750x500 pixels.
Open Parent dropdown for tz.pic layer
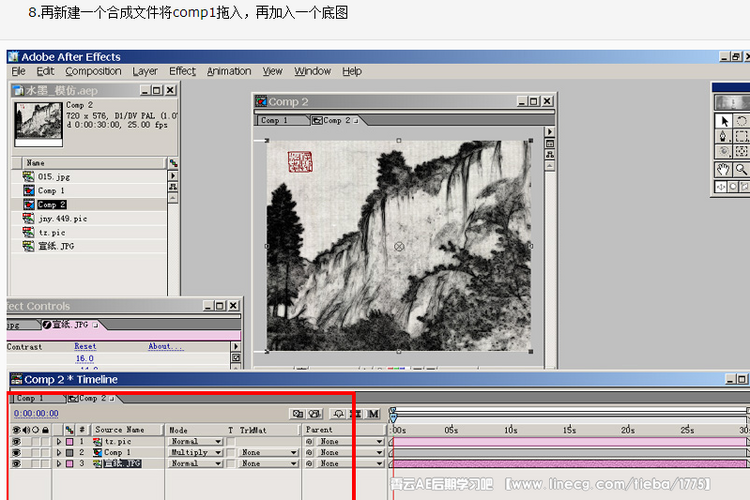pyautogui.click(x=350, y=441)
